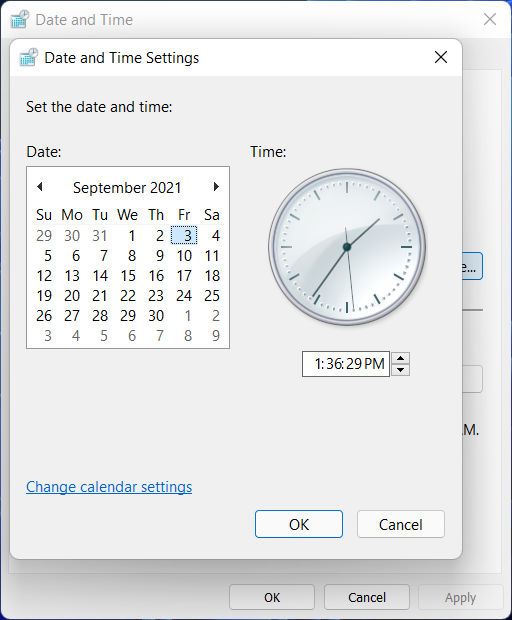
Task: Click the parent Date and Time window icon
Action: pos(20,19)
